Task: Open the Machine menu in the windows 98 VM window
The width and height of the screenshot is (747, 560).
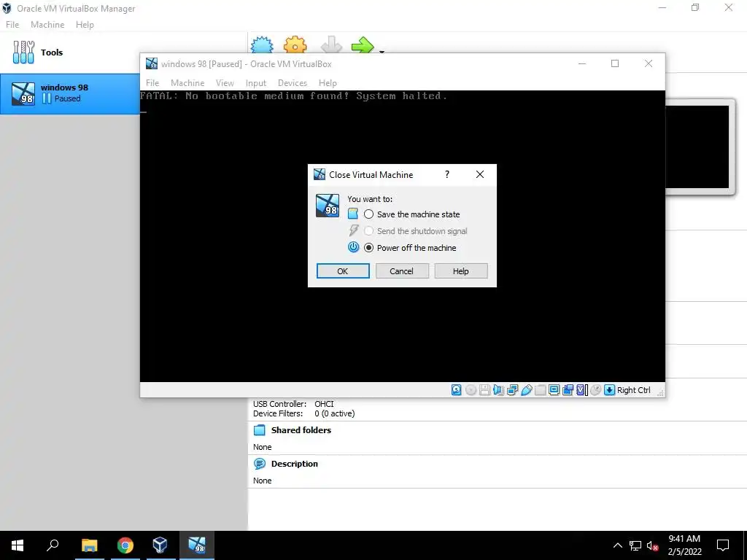Action: point(187,83)
